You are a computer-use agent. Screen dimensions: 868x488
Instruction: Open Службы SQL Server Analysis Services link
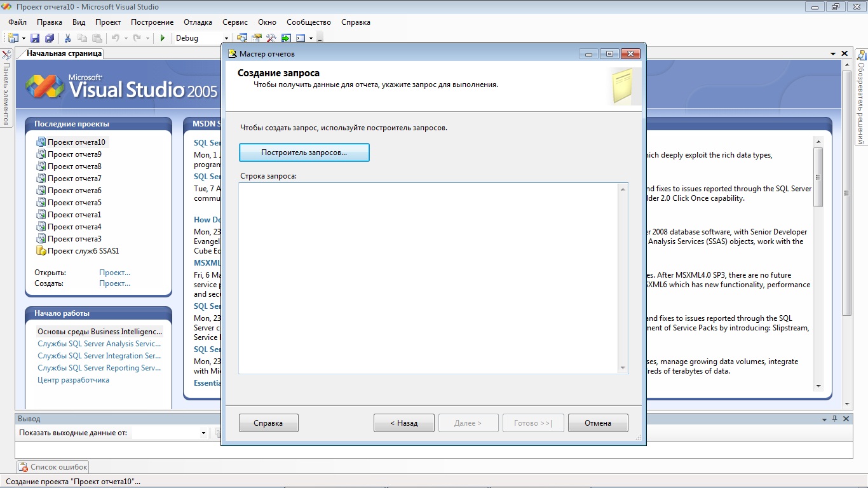[99, 344]
